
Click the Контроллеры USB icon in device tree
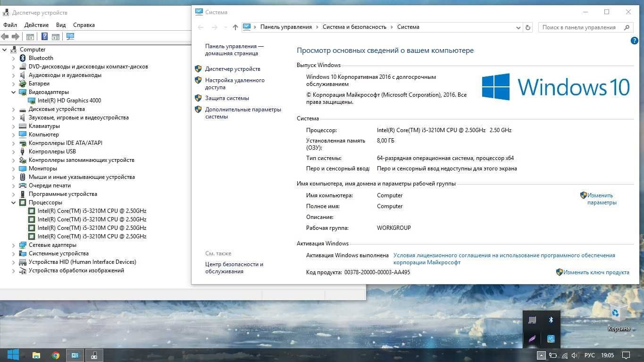click(x=23, y=152)
